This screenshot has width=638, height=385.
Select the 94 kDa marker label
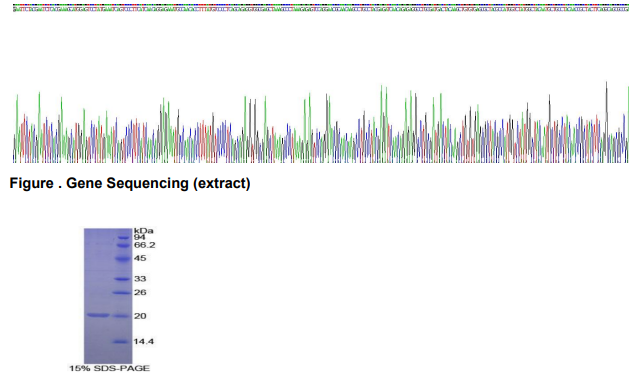tap(140, 237)
